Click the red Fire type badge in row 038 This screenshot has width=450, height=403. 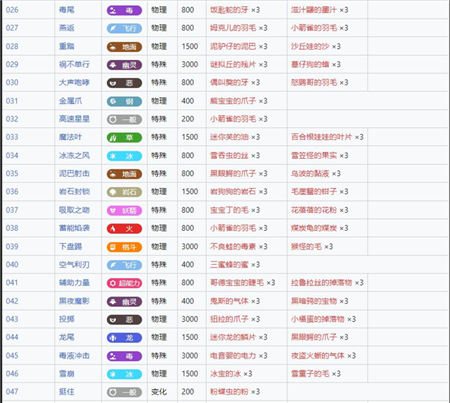click(124, 229)
